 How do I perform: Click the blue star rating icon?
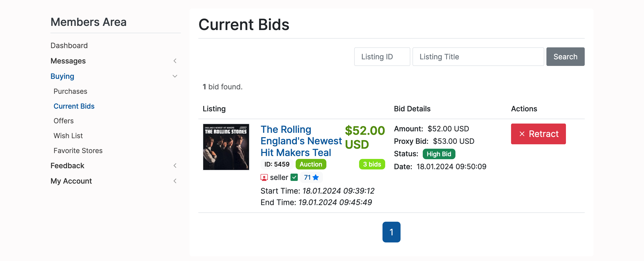pyautogui.click(x=316, y=177)
